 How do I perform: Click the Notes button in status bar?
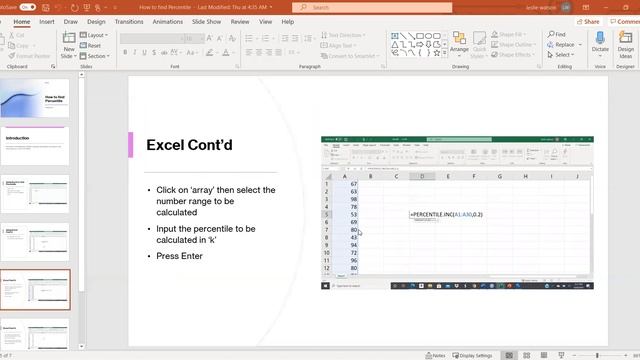pos(435,356)
